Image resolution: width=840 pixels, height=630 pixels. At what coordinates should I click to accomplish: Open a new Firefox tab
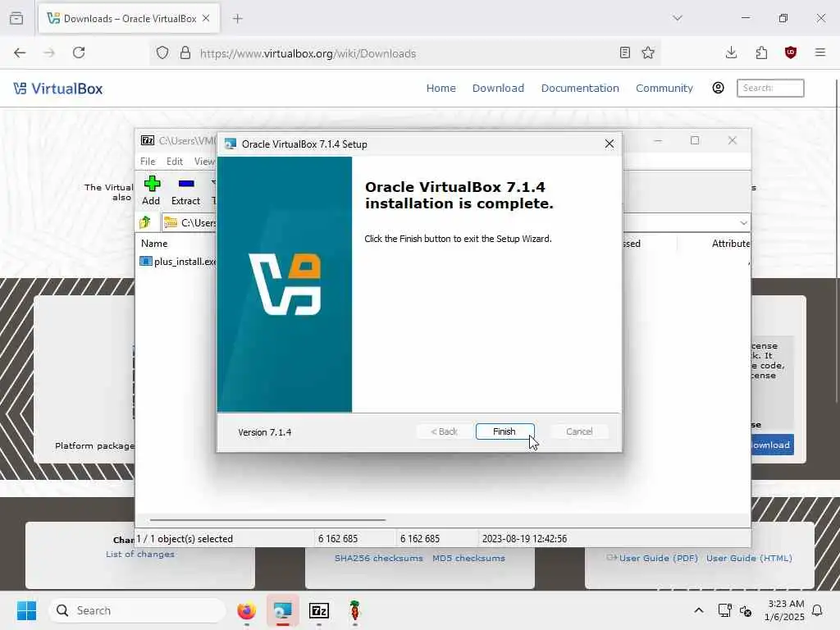coord(237,19)
